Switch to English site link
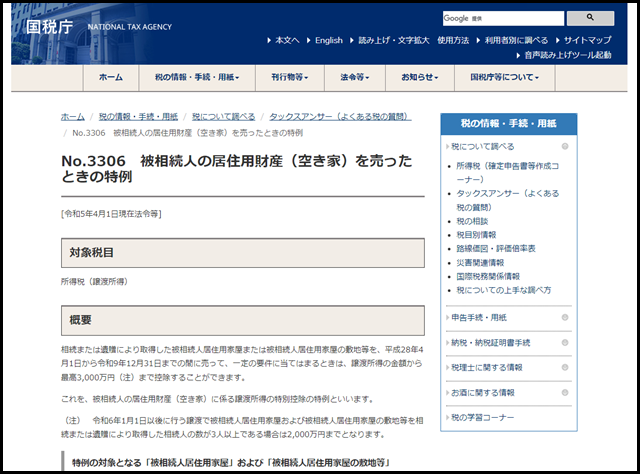This screenshot has width=640, height=474. (x=329, y=40)
